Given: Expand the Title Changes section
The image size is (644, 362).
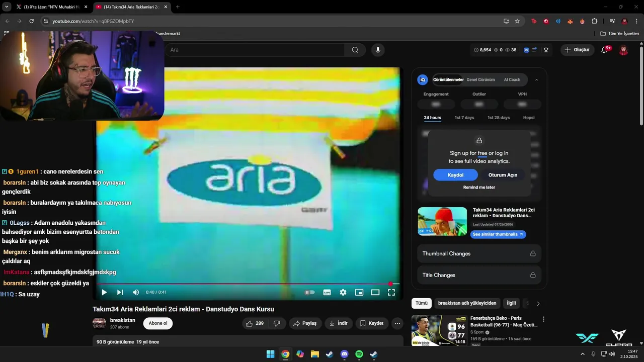Looking at the screenshot, I should [479, 275].
